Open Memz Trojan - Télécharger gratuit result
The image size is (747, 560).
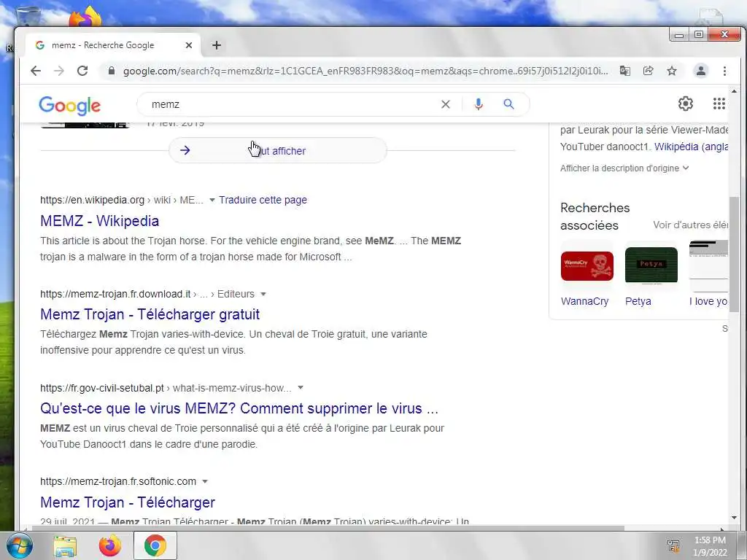click(150, 314)
